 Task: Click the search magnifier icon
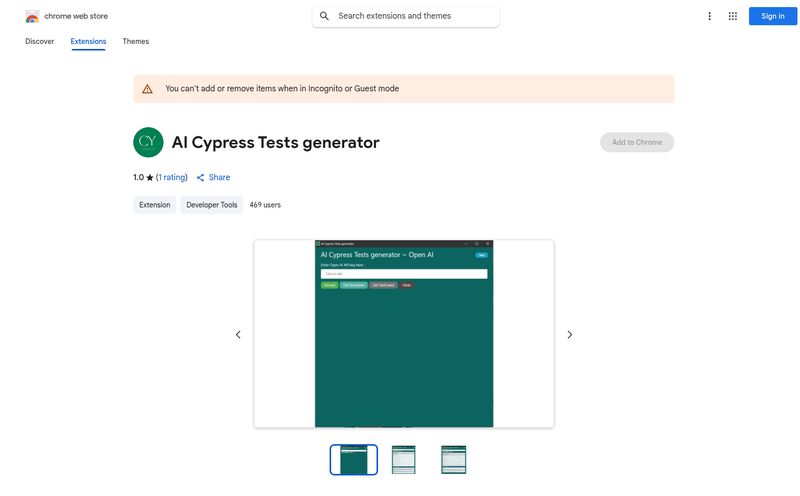(324, 16)
